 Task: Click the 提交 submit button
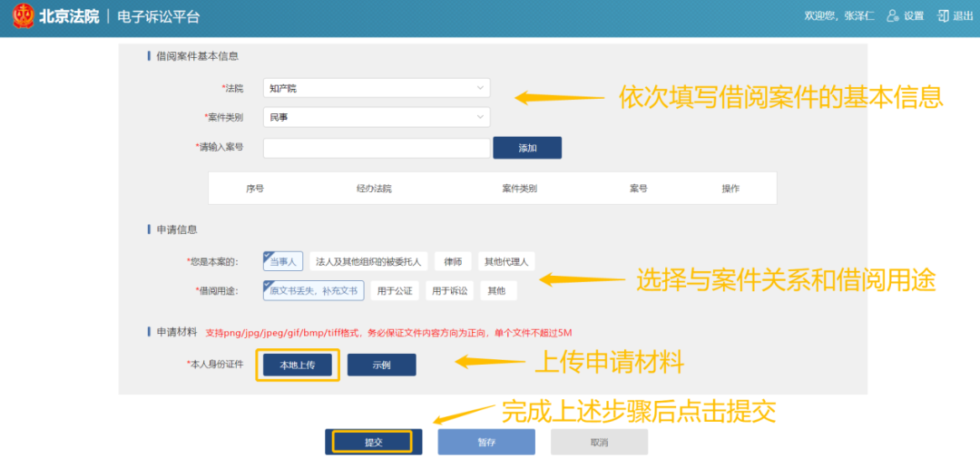click(x=373, y=442)
